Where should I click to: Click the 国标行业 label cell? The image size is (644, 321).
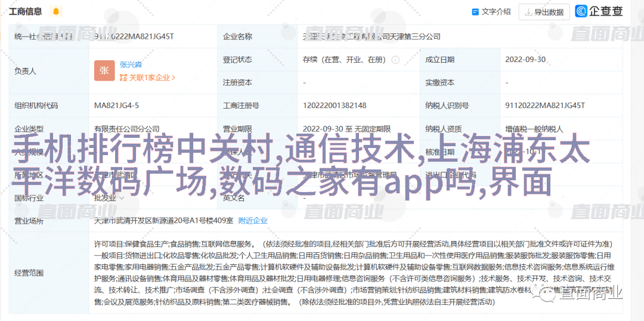point(49,197)
